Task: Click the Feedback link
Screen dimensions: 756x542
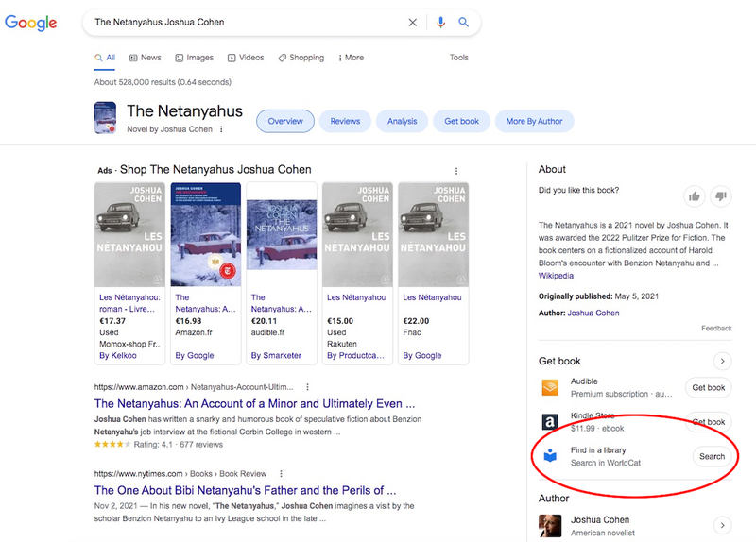Action: pyautogui.click(x=716, y=328)
